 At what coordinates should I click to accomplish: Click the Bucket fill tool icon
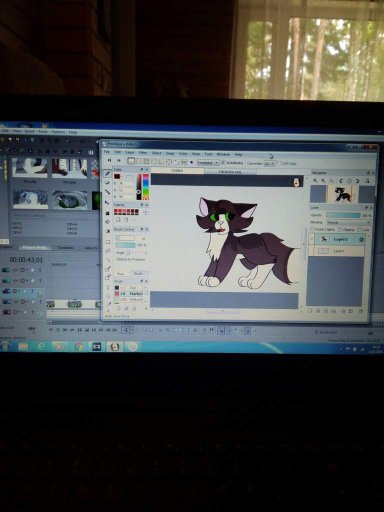pyautogui.click(x=107, y=221)
